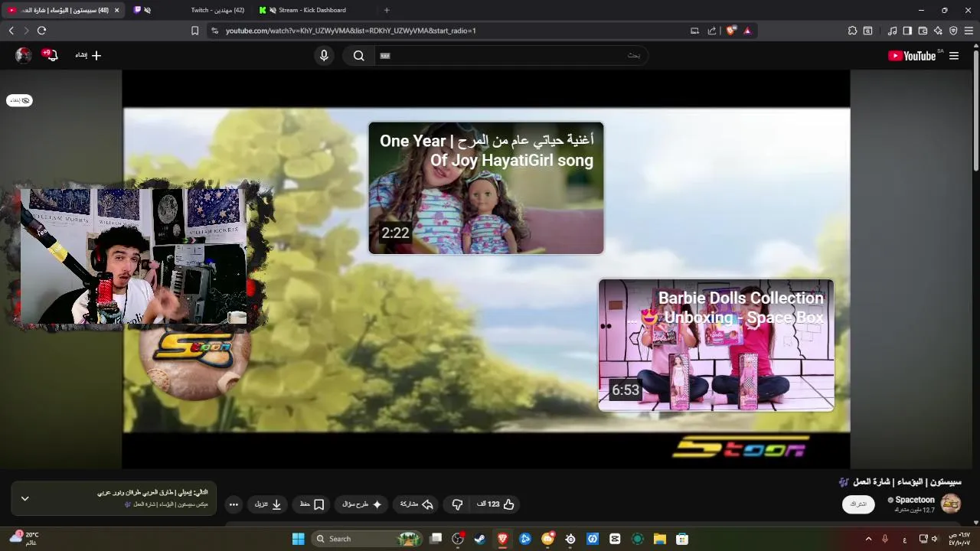Open the Spacetoon channel avatar
This screenshot has height=551, width=980.
950,504
